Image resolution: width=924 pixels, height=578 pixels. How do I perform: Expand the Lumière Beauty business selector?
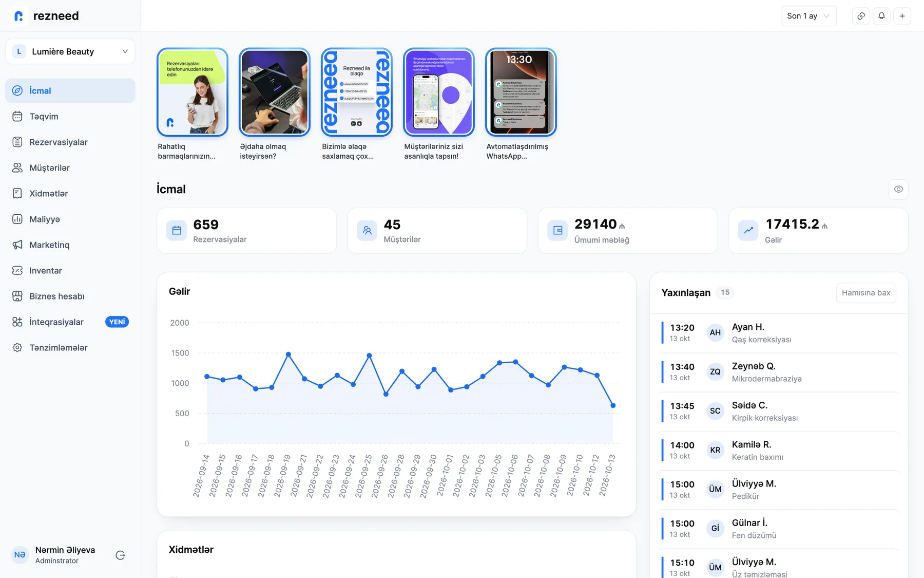[70, 51]
